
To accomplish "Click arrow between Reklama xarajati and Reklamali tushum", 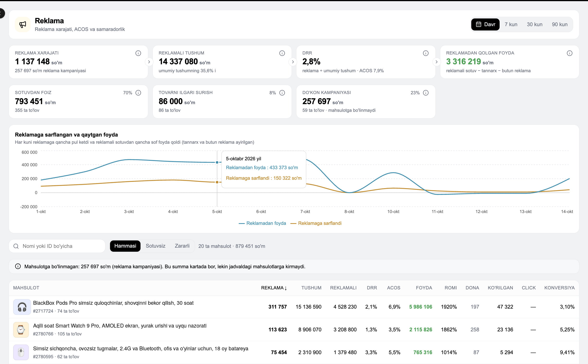I will coord(149,62).
